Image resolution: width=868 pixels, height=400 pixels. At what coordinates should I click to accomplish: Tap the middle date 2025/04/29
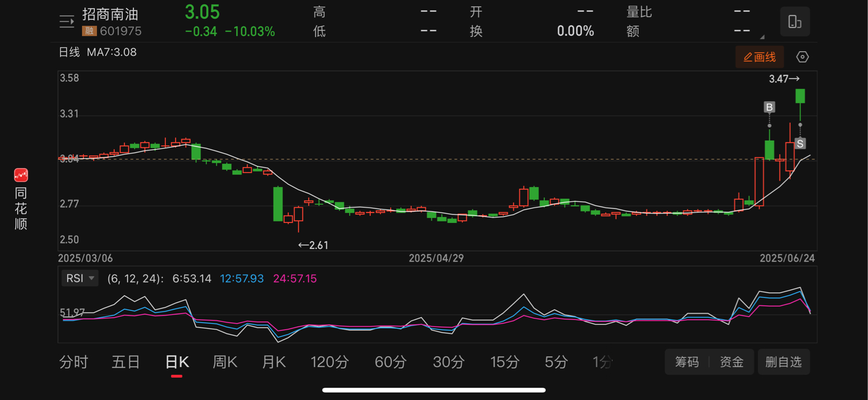436,258
